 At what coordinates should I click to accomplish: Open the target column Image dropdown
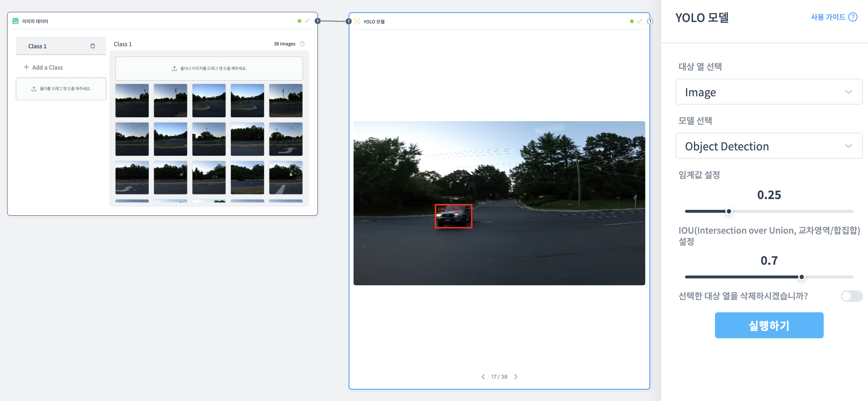[x=769, y=92]
